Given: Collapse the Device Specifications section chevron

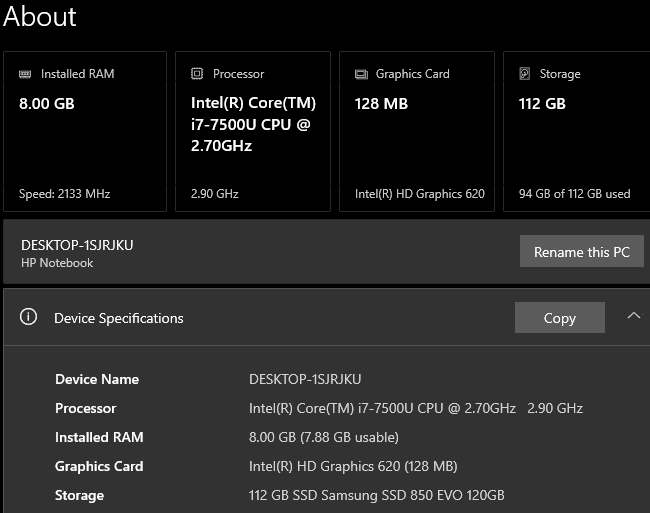Looking at the screenshot, I should (x=633, y=316).
